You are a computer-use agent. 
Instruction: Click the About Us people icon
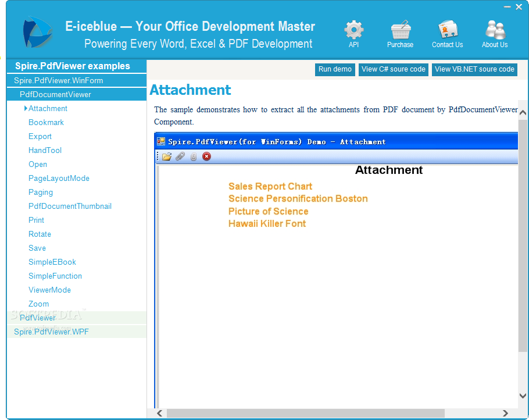pos(495,30)
